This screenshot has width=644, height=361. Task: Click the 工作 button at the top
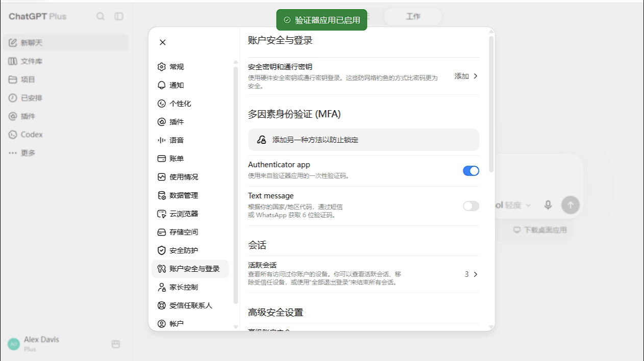[x=413, y=16]
